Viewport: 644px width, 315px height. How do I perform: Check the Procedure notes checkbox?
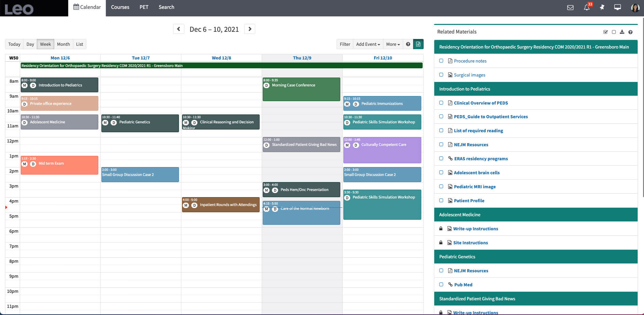tap(441, 61)
